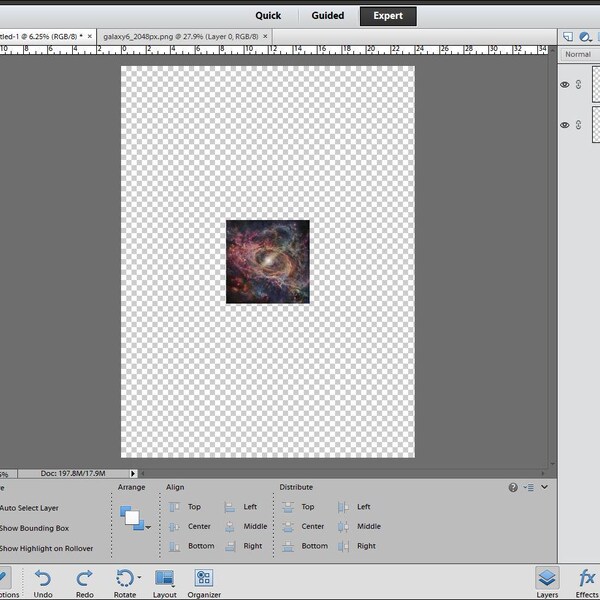Open the tool options help icon

(513, 487)
